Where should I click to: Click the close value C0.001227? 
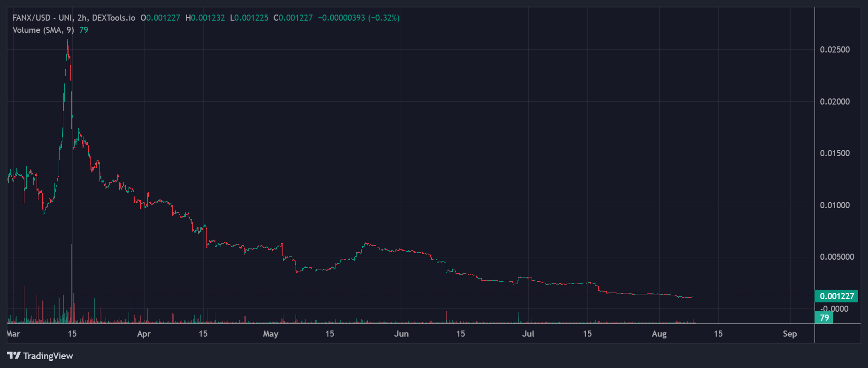tap(293, 18)
